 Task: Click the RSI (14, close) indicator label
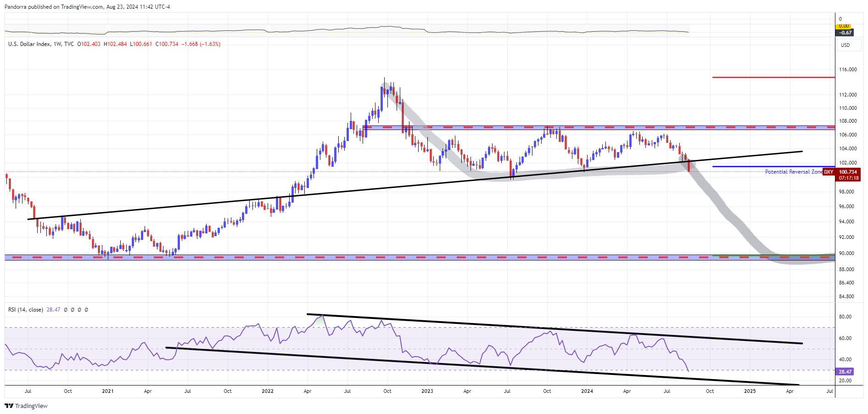(x=26, y=310)
